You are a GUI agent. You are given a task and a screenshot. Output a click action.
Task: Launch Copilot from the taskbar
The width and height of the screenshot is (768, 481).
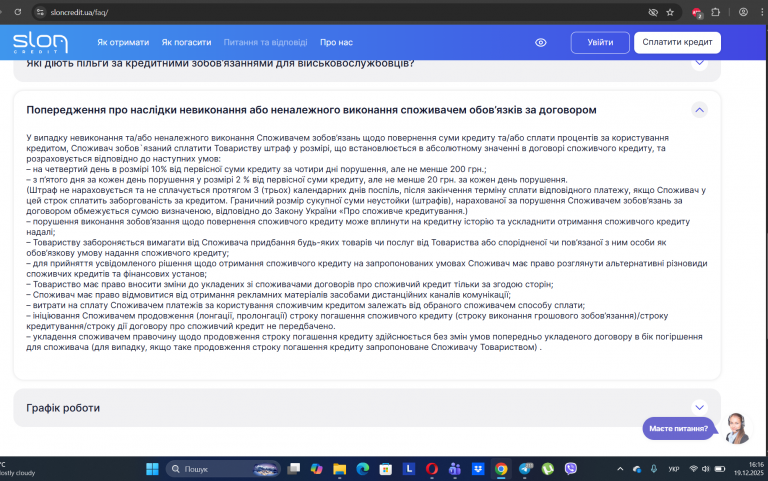coord(317,469)
